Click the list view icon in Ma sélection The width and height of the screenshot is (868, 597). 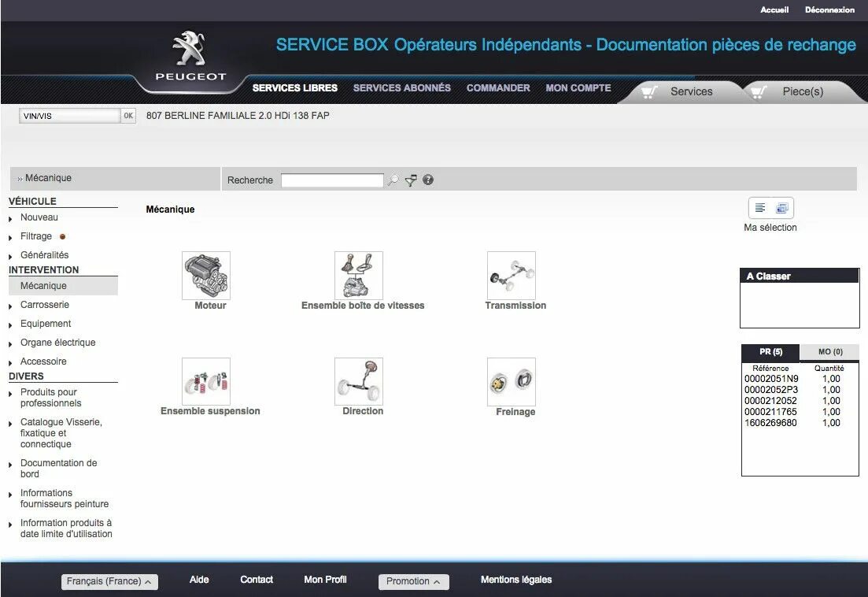[760, 208]
